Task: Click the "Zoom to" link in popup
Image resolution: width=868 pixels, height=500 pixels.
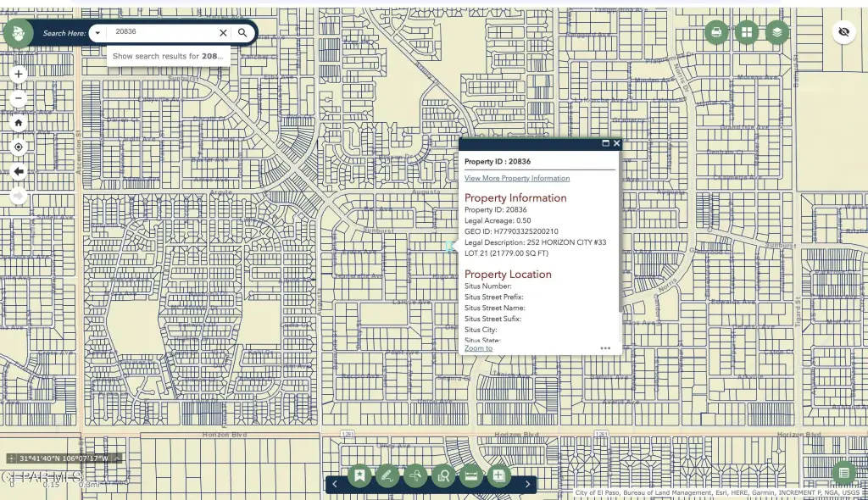Action: point(478,348)
